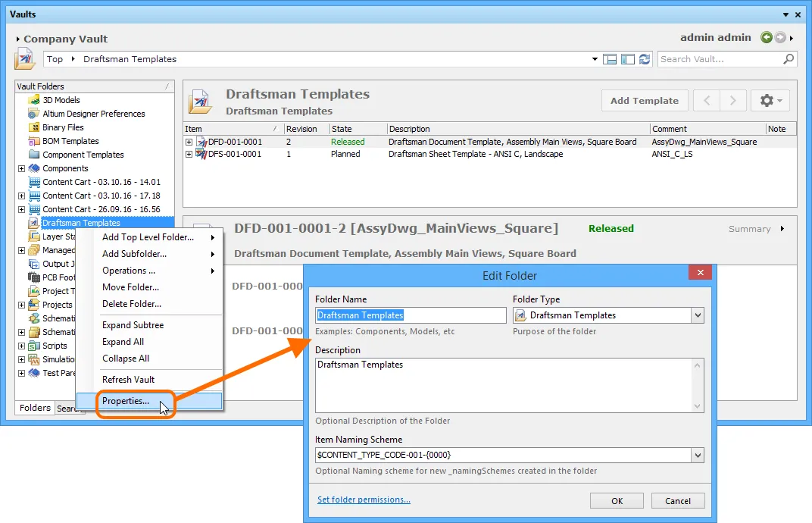Click the Add Template button
Image resolution: width=812 pixels, height=523 pixels.
(x=645, y=101)
